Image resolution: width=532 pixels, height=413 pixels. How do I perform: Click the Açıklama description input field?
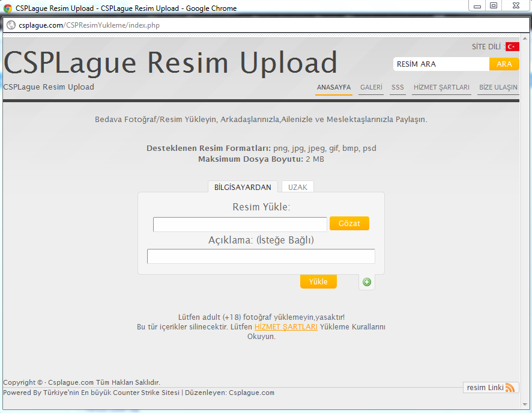[x=261, y=256]
